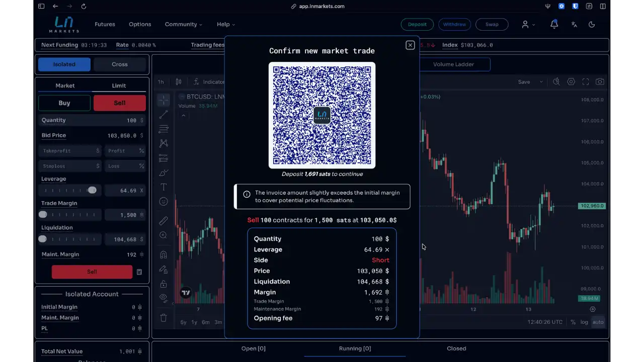This screenshot has height=362, width=644.
Task: Click the notifications bell icon
Action: click(x=554, y=24)
